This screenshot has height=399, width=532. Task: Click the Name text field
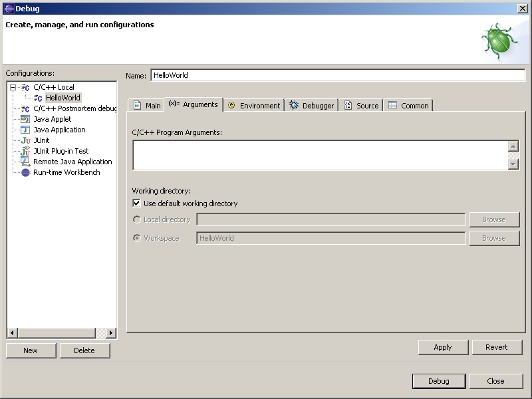(x=337, y=75)
